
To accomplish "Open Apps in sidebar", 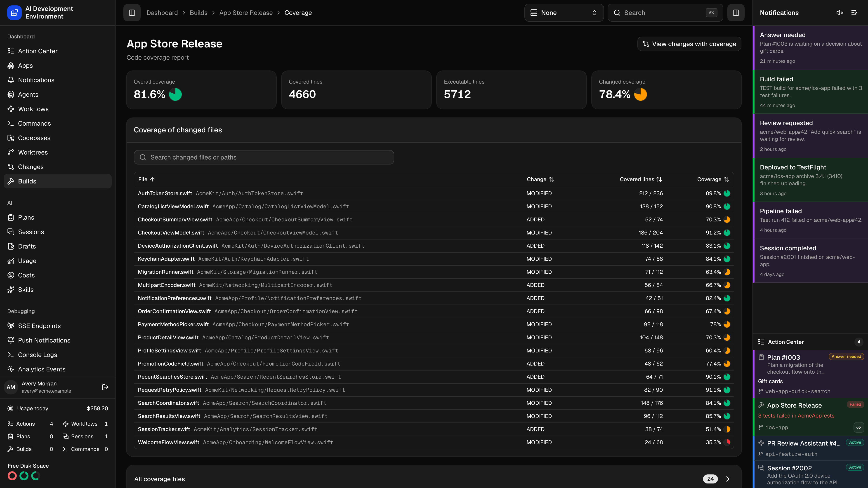I will [x=58, y=66].
